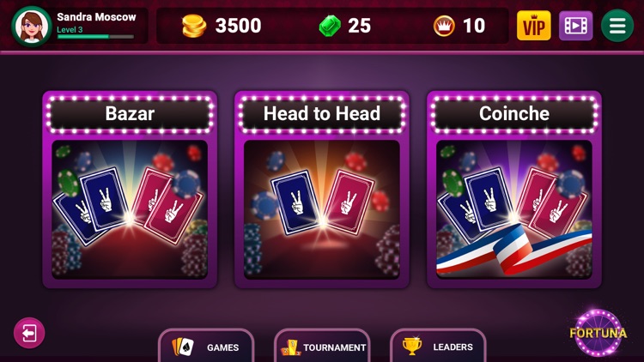Select the Head to Head card artwork

tap(322, 209)
